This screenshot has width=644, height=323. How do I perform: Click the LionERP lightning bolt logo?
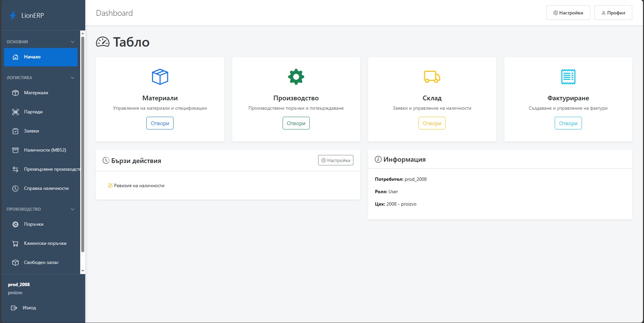[x=13, y=15]
